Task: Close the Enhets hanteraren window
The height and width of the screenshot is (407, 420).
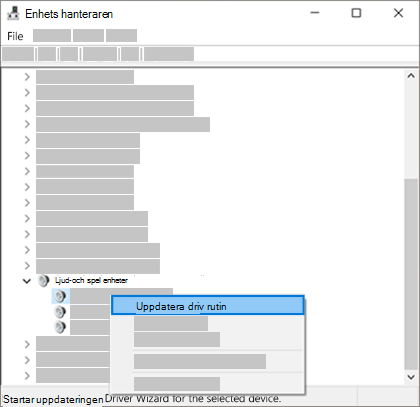Action: click(398, 13)
